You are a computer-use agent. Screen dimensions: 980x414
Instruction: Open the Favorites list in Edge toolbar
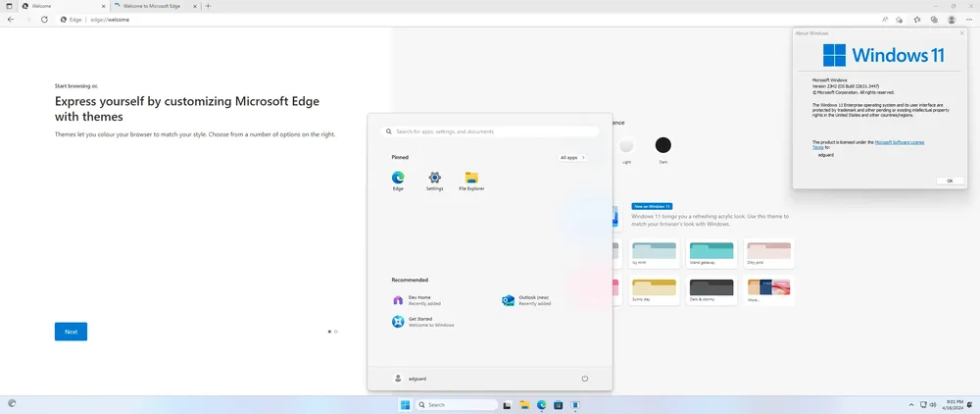point(917,20)
